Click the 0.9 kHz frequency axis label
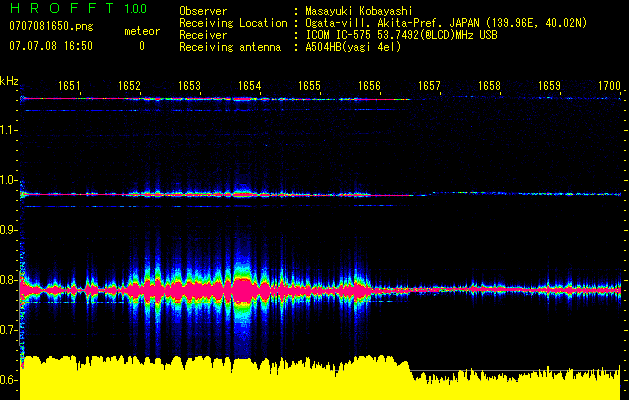The height and width of the screenshot is (400, 629). pyautogui.click(x=8, y=230)
